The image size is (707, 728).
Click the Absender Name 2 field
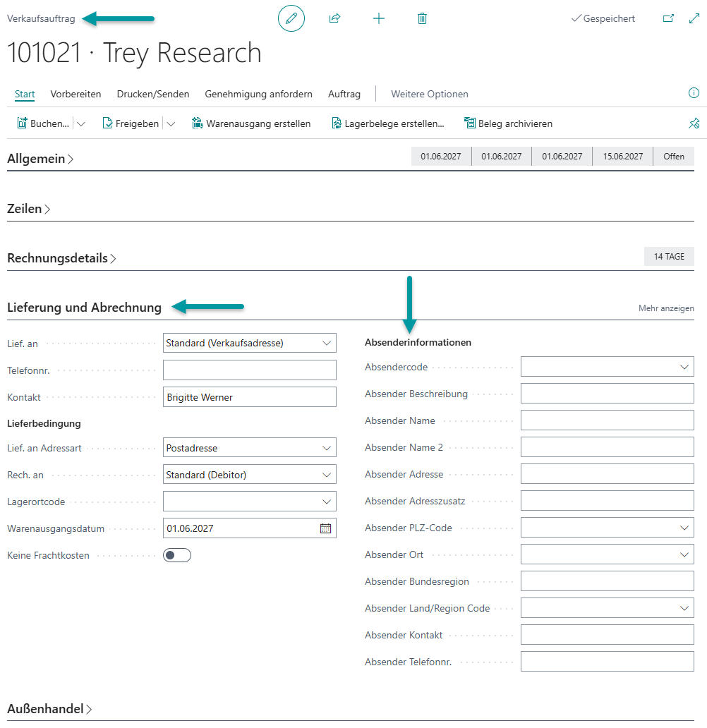click(607, 447)
